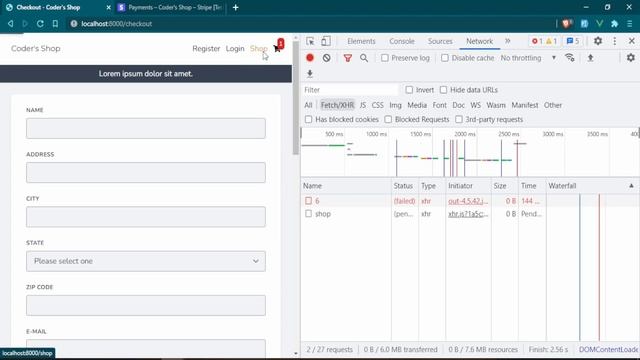The width and height of the screenshot is (640, 360).
Task: Open Brave shields icon
Action: point(567,24)
